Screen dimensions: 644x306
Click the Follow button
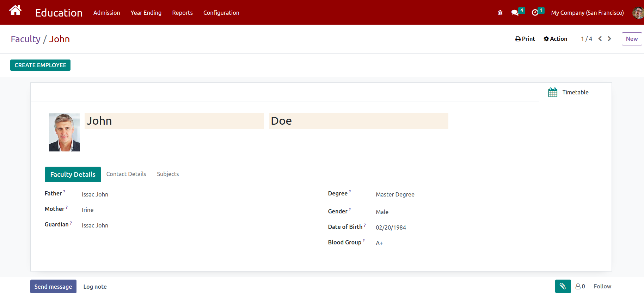point(602,286)
